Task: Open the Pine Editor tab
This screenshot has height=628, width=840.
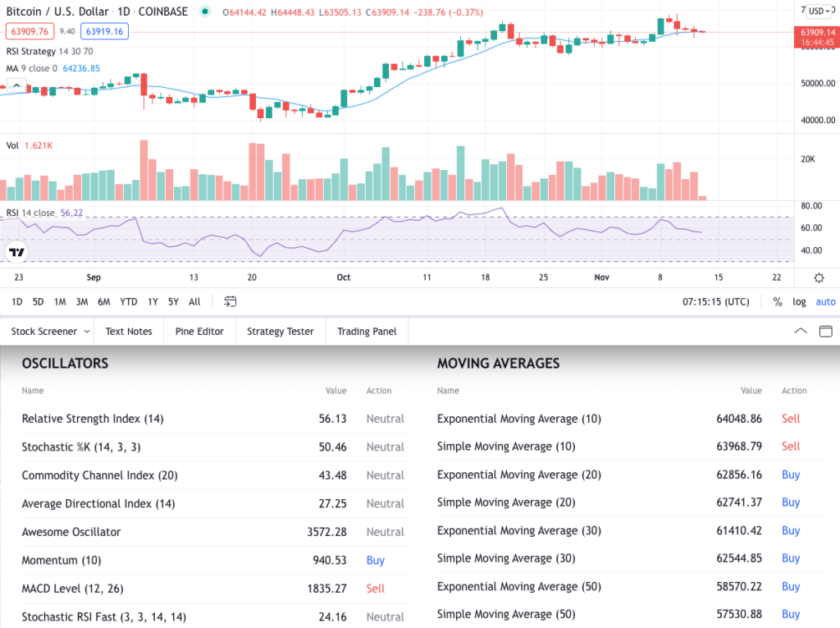Action: pyautogui.click(x=199, y=332)
